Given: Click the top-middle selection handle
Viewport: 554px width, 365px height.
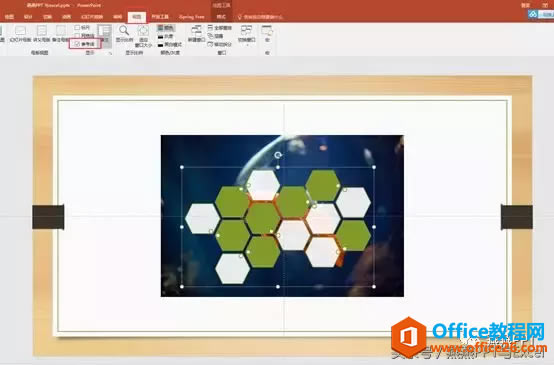Looking at the screenshot, I should (x=278, y=167).
